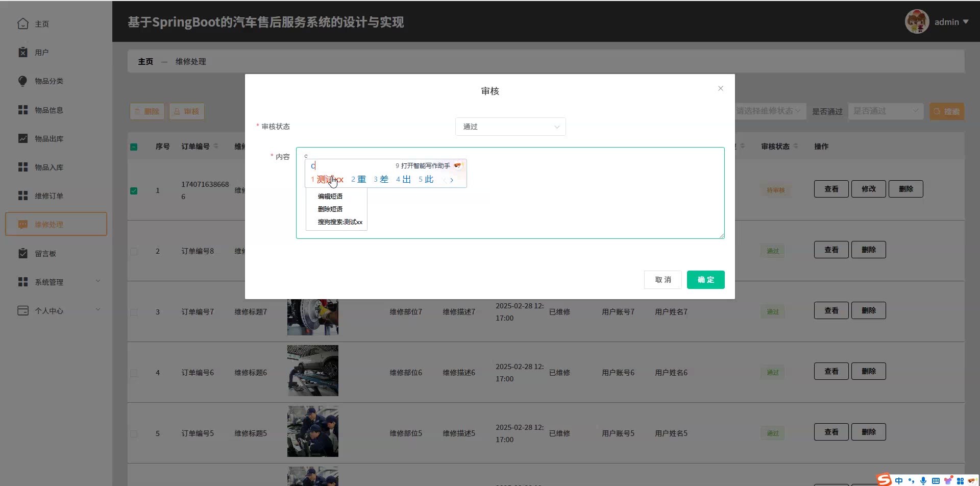Click the 物品出库 chart icon
Screen dimensions: 980x486
click(x=23, y=138)
